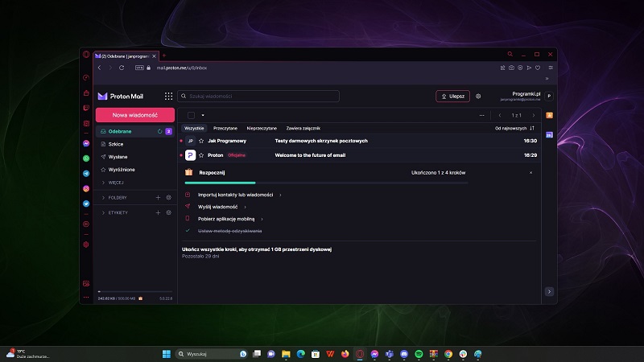This screenshot has width=644, height=362.
Task: Click the storage usage bar
Action: [135, 291]
